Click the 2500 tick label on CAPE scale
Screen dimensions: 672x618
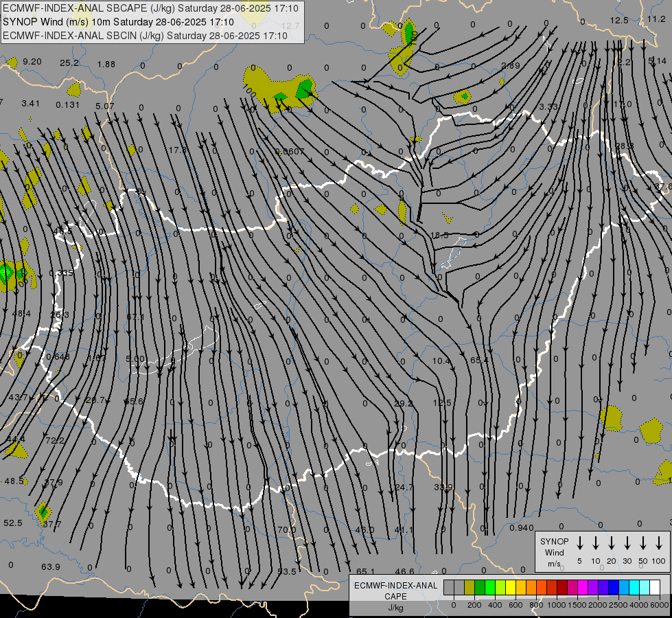618,605
